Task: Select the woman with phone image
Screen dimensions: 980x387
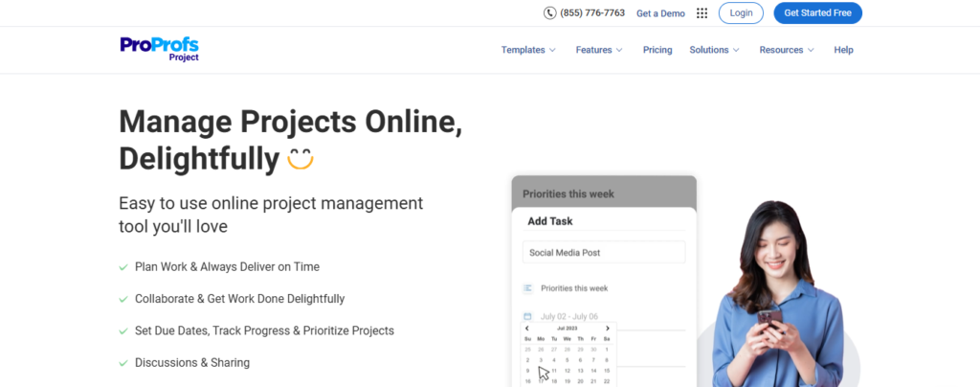Action: click(x=776, y=294)
